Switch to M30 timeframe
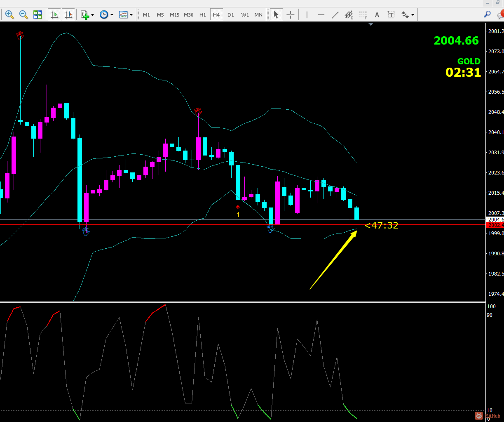This screenshot has height=422, width=504. click(189, 15)
